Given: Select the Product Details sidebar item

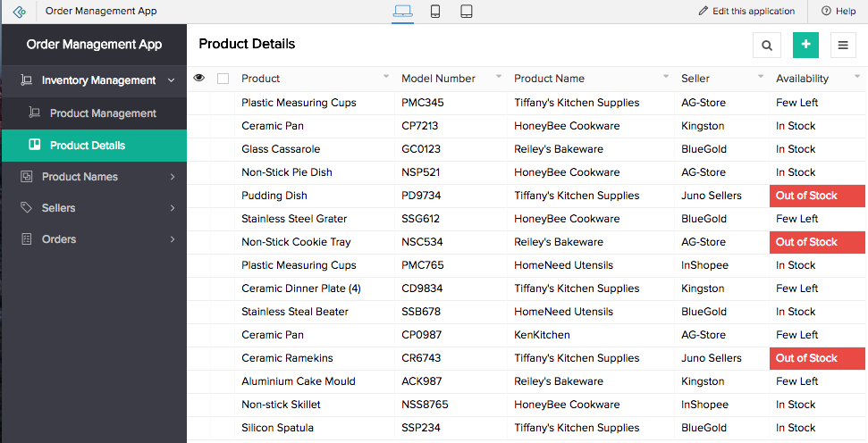Looking at the screenshot, I should [88, 145].
